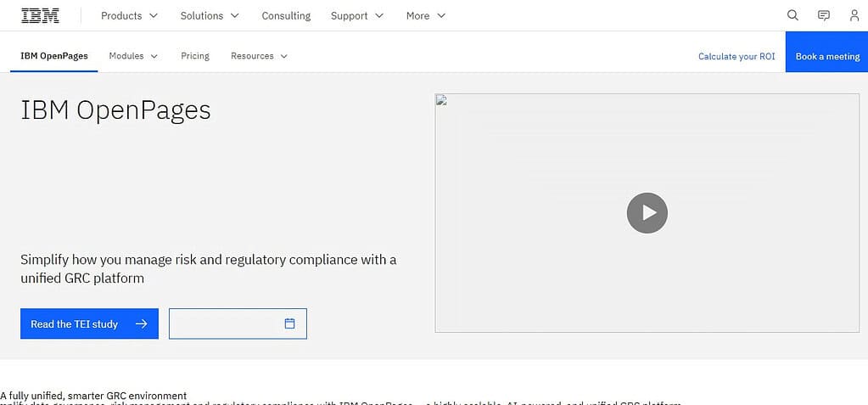
Task: Click the empty date input field
Action: pyautogui.click(x=238, y=323)
